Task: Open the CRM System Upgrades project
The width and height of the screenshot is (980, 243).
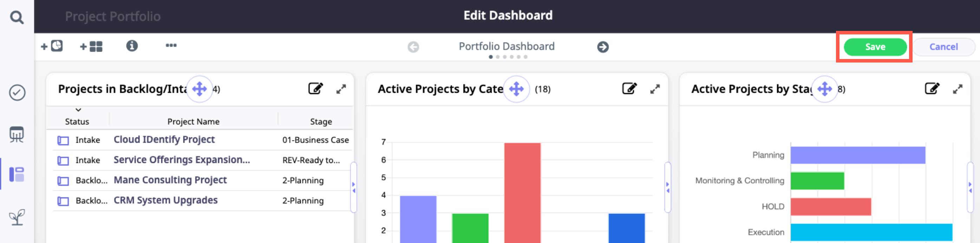Action: tap(165, 200)
